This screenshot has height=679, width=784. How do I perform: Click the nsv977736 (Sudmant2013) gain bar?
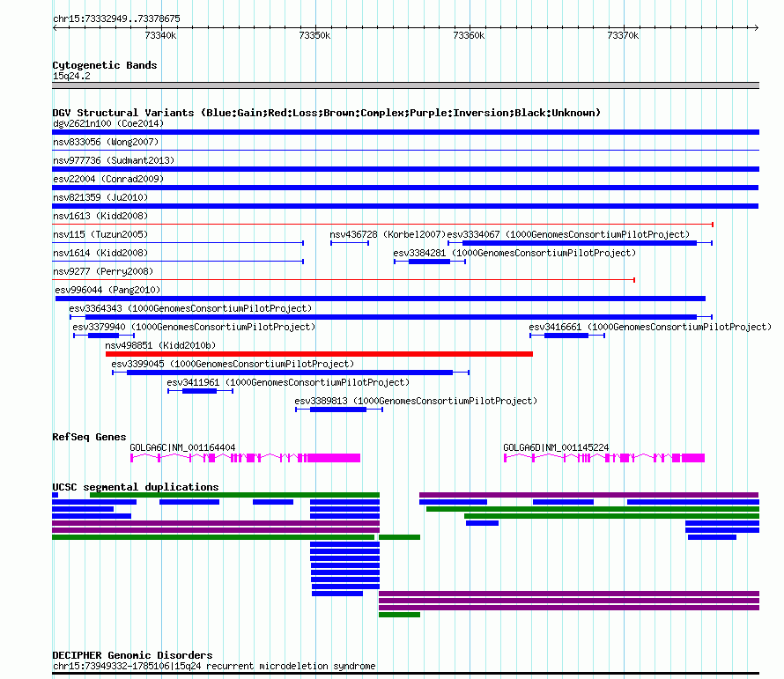tap(405, 169)
